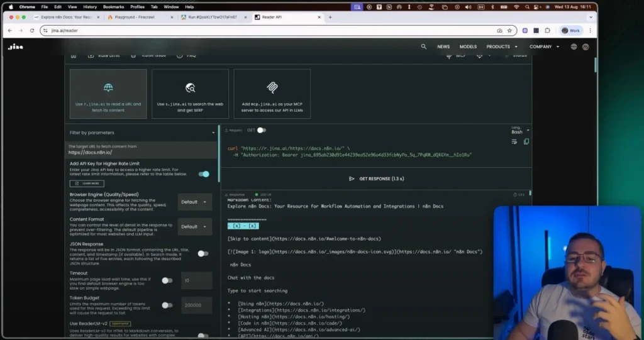The width and height of the screenshot is (644, 340).
Task: Copy the curl request code
Action: point(526,141)
